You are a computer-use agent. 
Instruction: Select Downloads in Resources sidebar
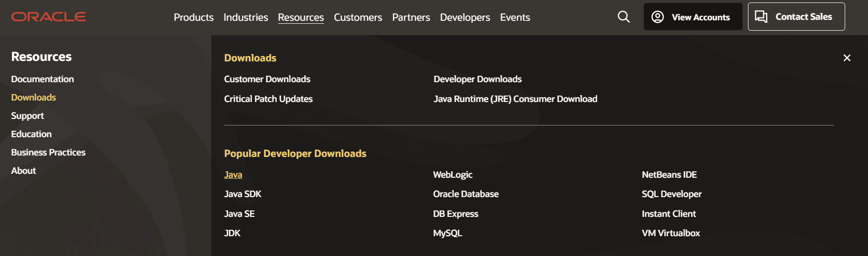pos(33,98)
